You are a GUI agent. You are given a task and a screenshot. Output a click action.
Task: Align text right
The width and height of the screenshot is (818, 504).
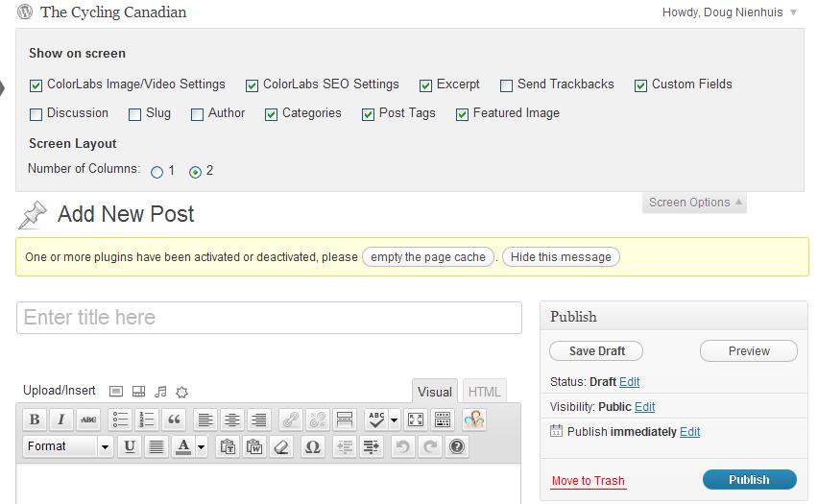[259, 420]
